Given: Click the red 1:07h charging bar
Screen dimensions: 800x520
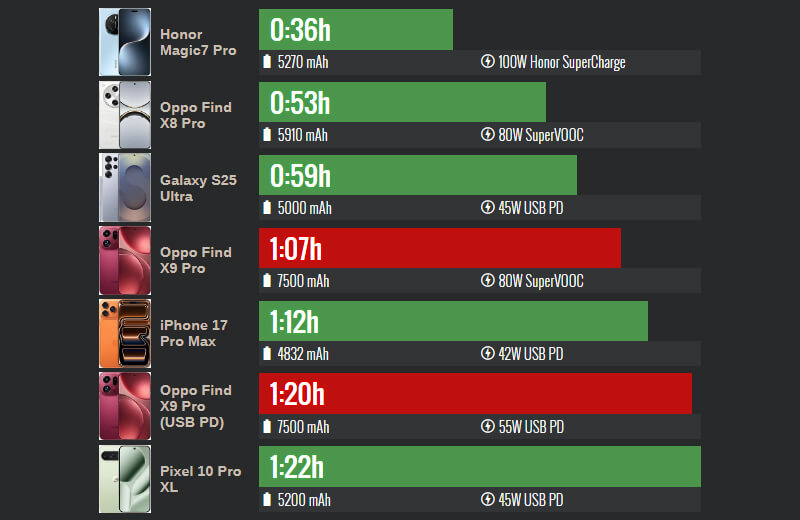Looking at the screenshot, I should [439, 248].
